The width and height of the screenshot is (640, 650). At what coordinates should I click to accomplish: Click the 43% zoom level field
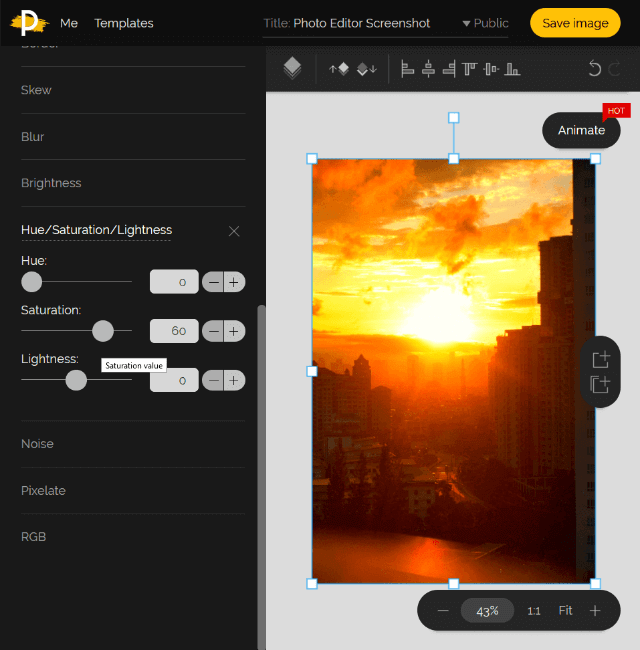click(x=487, y=611)
